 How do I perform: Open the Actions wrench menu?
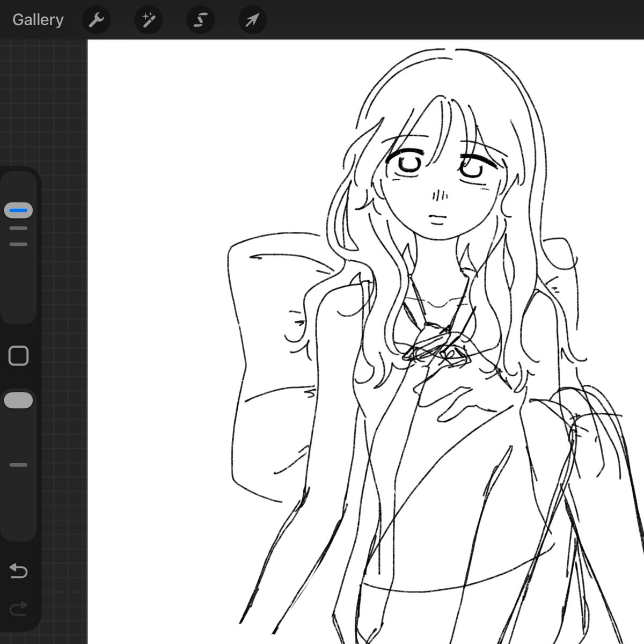tap(96, 20)
